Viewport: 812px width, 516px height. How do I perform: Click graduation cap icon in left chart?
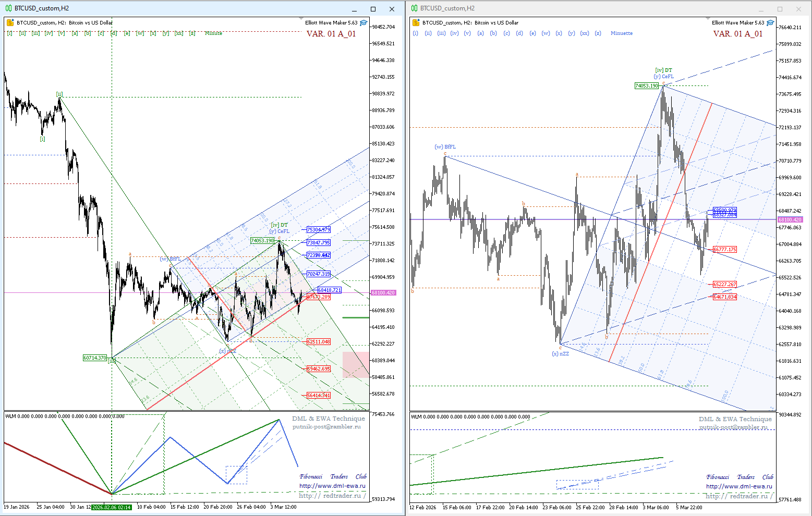coord(363,23)
